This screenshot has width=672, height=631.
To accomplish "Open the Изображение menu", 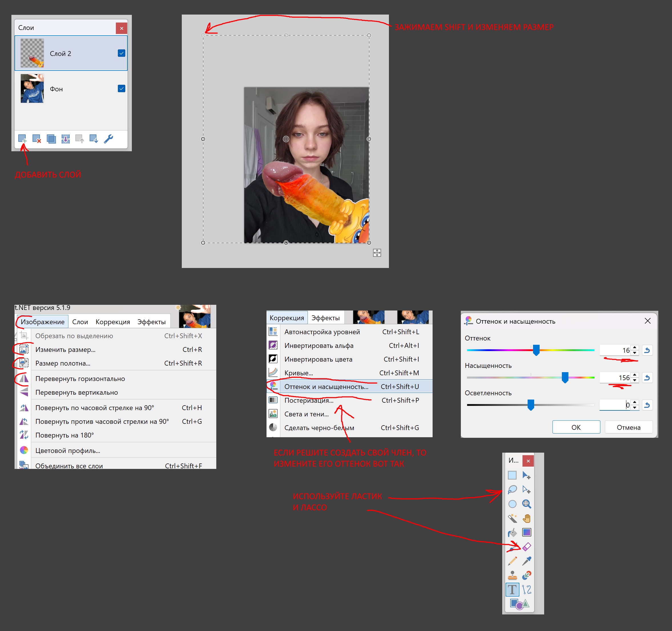I will pos(43,322).
